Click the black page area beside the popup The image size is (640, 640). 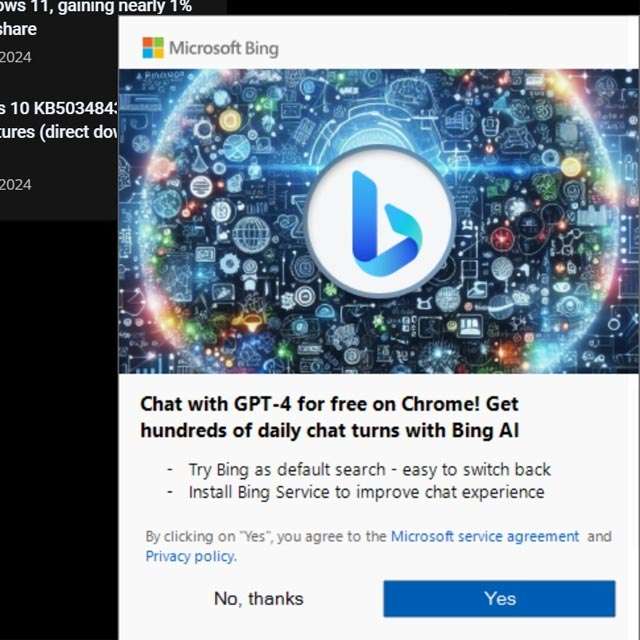pos(59,429)
